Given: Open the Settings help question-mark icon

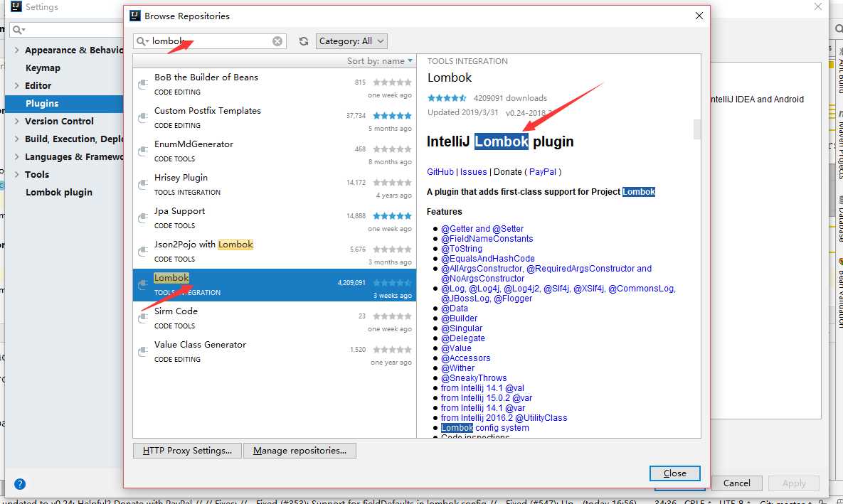Looking at the screenshot, I should 20,484.
